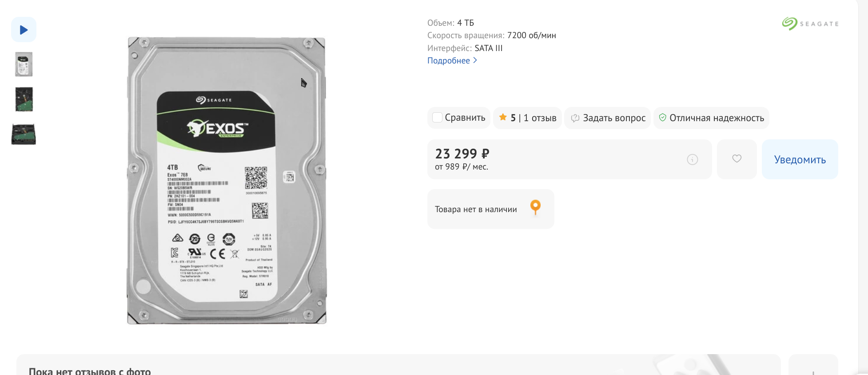Screen dimensions: 868x375
Task: Click the Seagate brand logo
Action: click(x=810, y=24)
